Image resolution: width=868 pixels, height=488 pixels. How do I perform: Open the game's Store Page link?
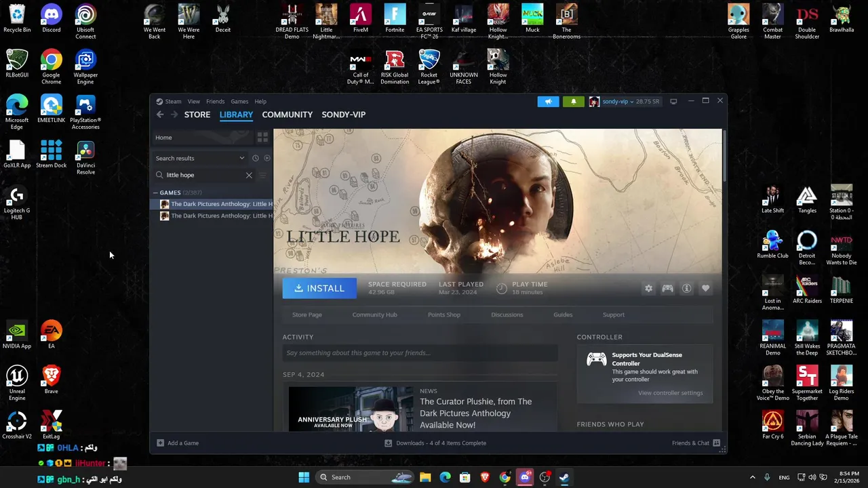pos(307,314)
